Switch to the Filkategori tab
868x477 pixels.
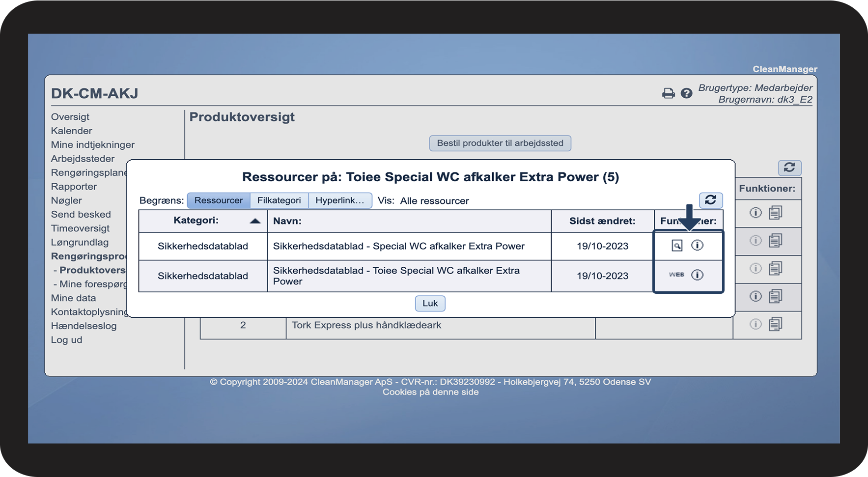click(279, 200)
